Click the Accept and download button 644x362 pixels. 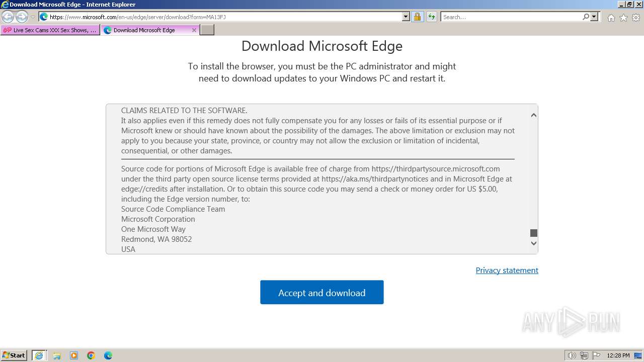322,292
